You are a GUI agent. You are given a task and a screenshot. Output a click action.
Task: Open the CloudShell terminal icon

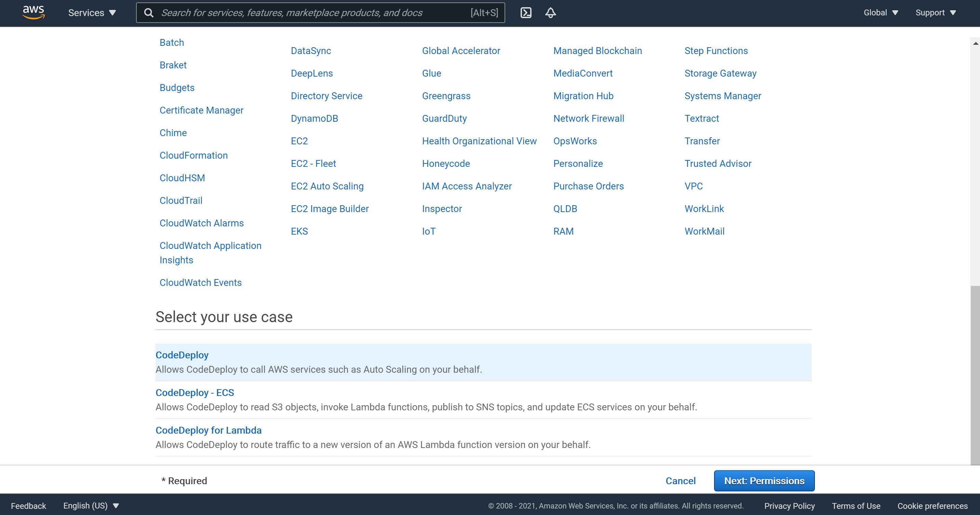[526, 13]
